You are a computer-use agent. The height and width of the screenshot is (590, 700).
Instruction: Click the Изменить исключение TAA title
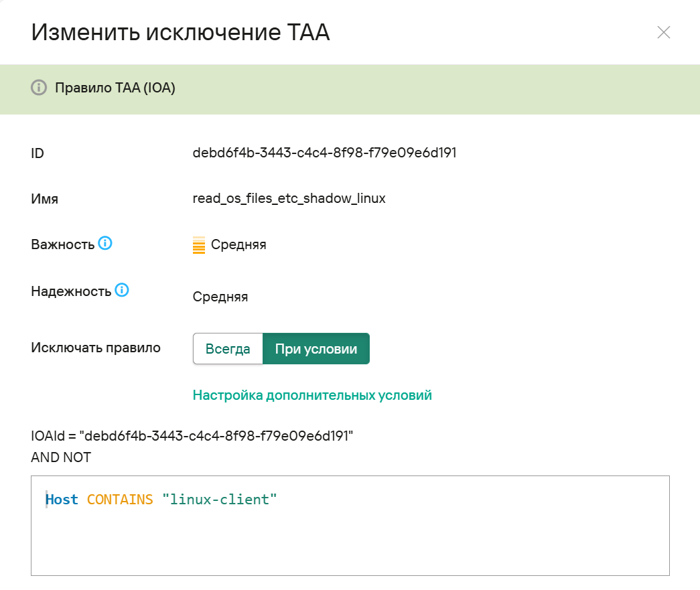pyautogui.click(x=180, y=32)
